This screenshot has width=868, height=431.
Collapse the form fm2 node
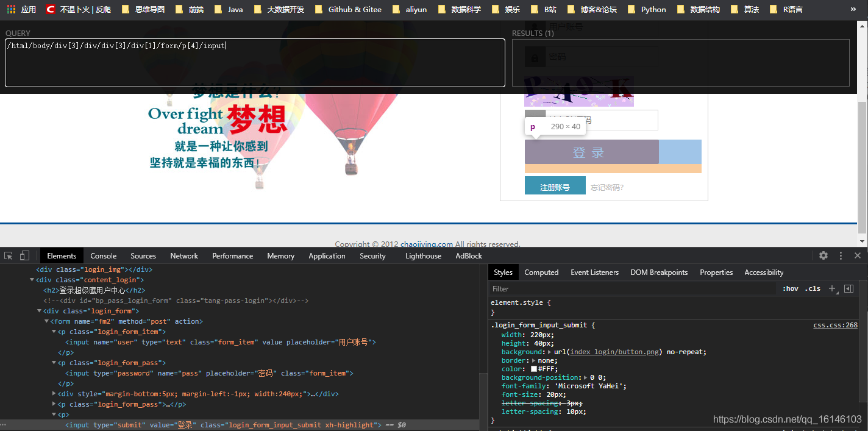pyautogui.click(x=46, y=321)
